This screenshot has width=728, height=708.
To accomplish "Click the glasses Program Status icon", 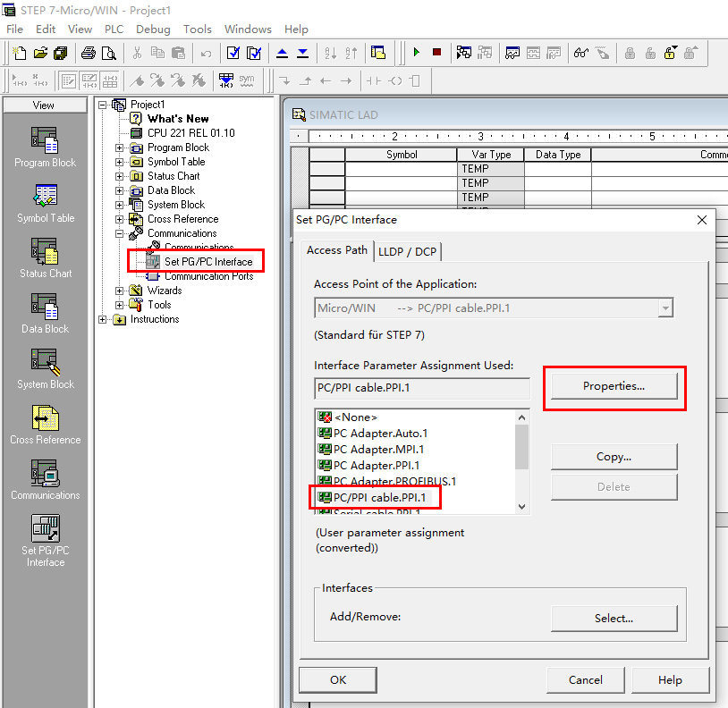I will [x=580, y=53].
